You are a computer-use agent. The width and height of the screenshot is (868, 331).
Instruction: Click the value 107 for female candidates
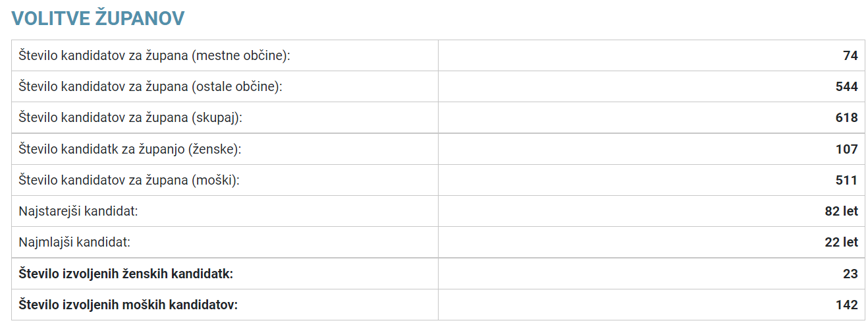(847, 149)
